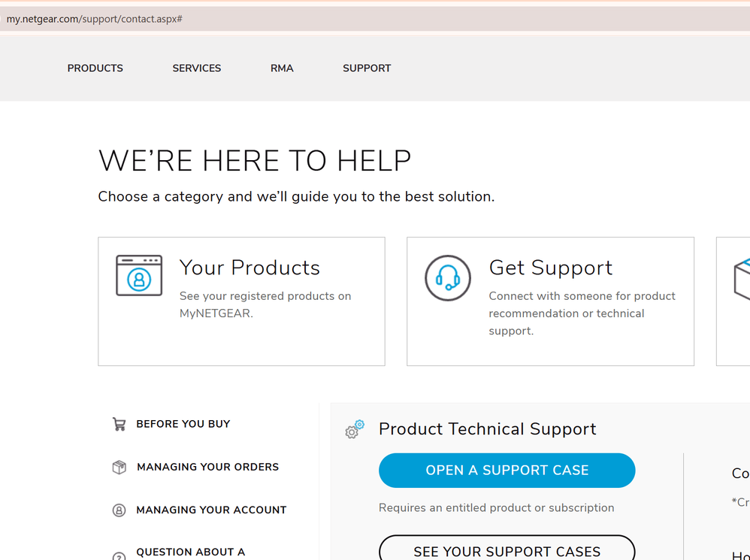The height and width of the screenshot is (560, 750).
Task: Click OPEN A SUPPORT CASE button
Action: point(507,471)
